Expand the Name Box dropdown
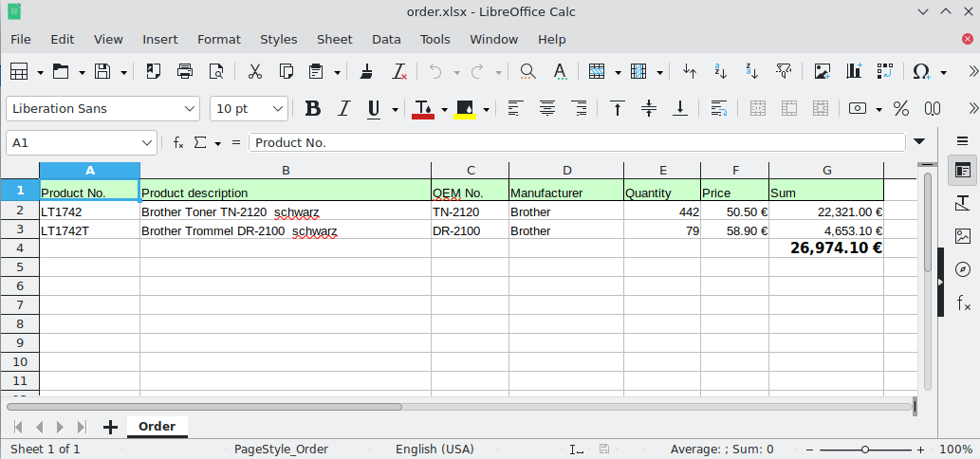The width and height of the screenshot is (980, 459). [147, 142]
